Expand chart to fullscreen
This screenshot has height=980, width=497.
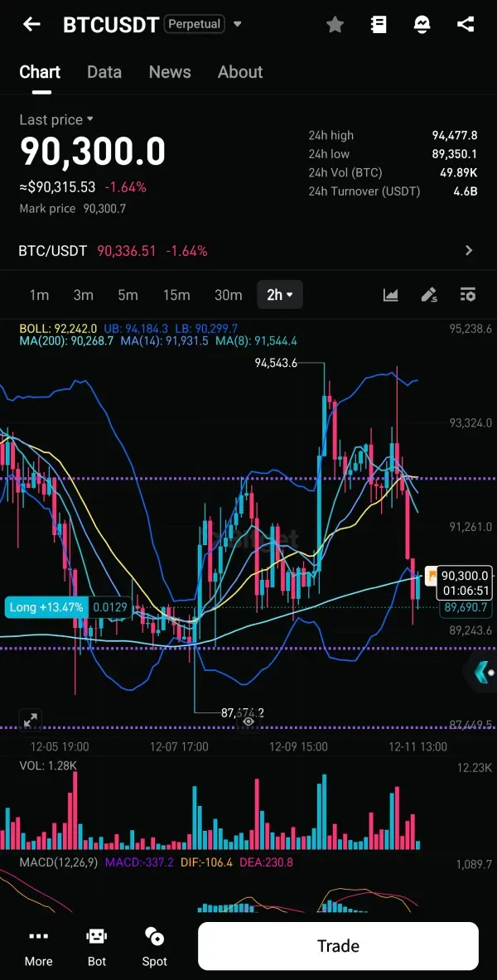point(30,720)
